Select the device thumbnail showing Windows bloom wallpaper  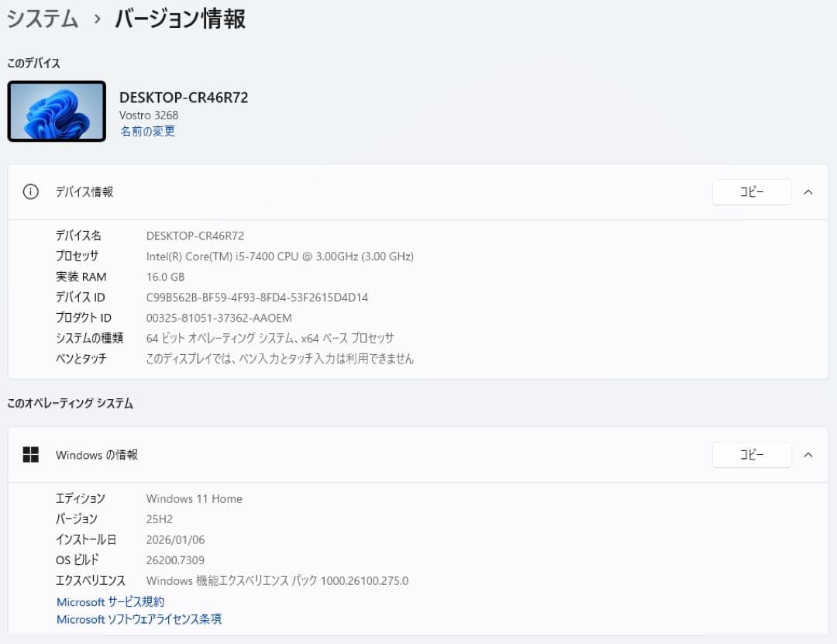56,111
